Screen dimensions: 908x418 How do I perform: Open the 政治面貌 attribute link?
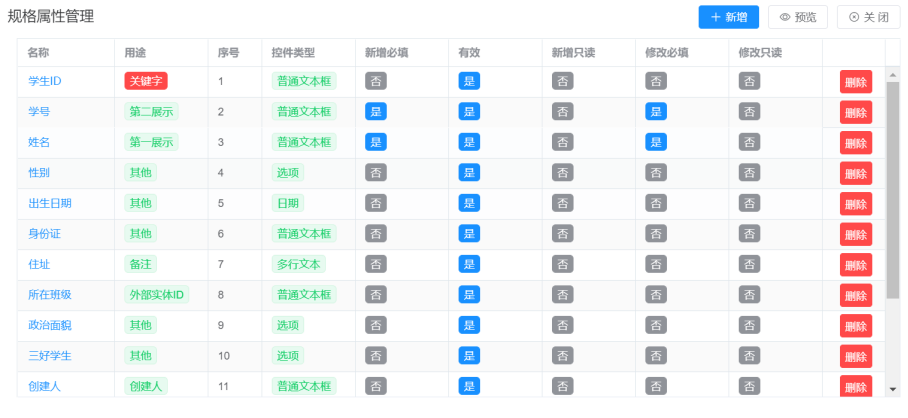point(50,325)
